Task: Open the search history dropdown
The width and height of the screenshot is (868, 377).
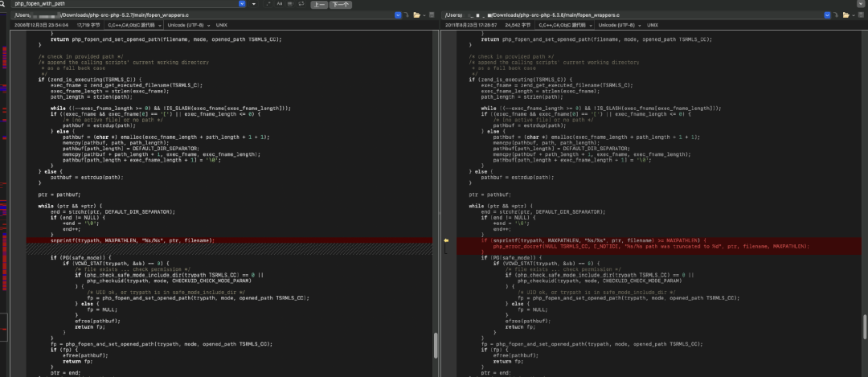Action: pyautogui.click(x=242, y=4)
